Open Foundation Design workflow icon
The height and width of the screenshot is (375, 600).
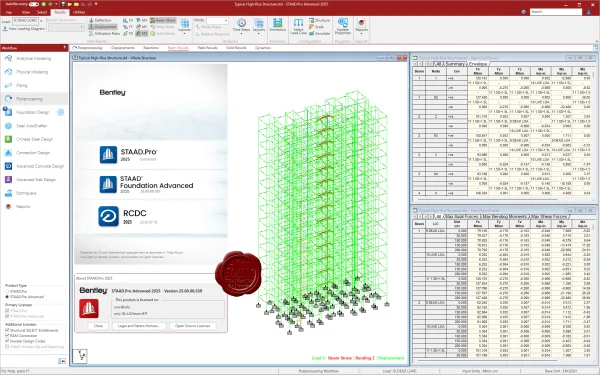pyautogui.click(x=8, y=112)
